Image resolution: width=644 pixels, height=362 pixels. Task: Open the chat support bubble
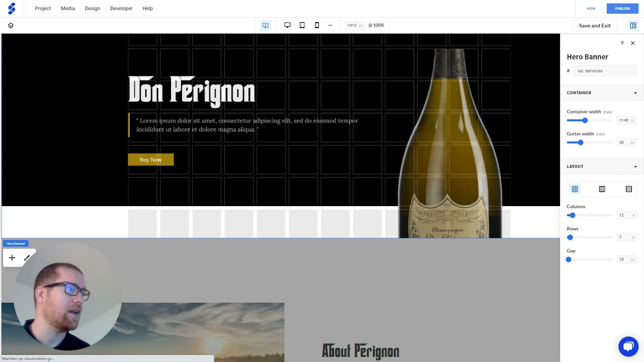pyautogui.click(x=628, y=346)
